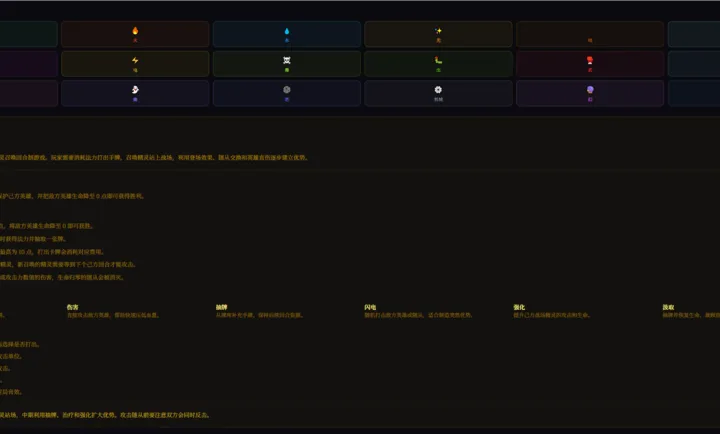The image size is (720, 434).
Task: Click the 伤害 keyword heading
Action: (73, 307)
